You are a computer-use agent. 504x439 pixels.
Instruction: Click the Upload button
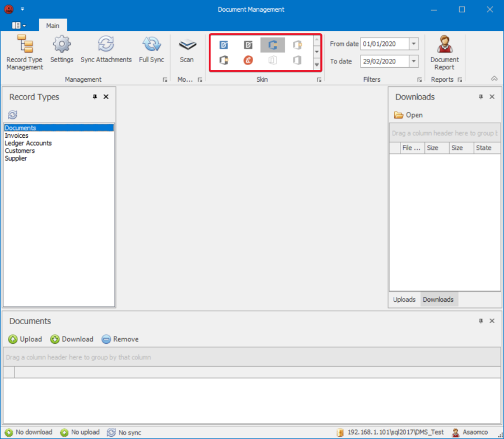tap(25, 339)
